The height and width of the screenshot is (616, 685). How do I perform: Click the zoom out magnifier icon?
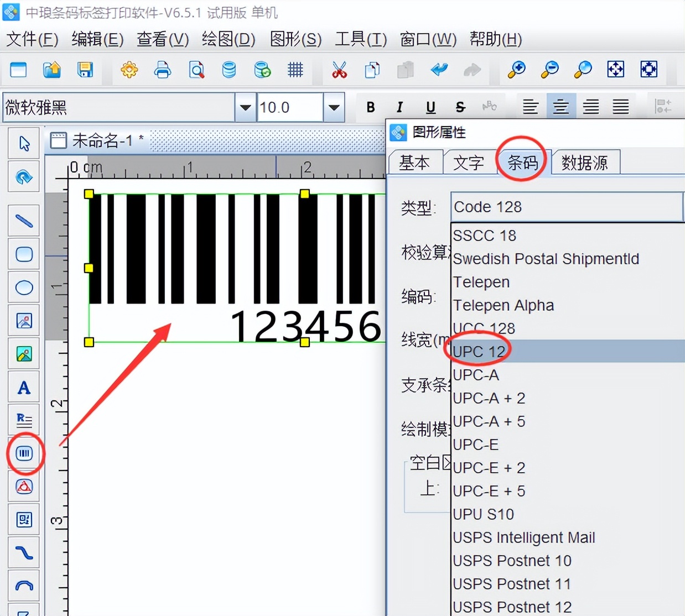tap(549, 70)
